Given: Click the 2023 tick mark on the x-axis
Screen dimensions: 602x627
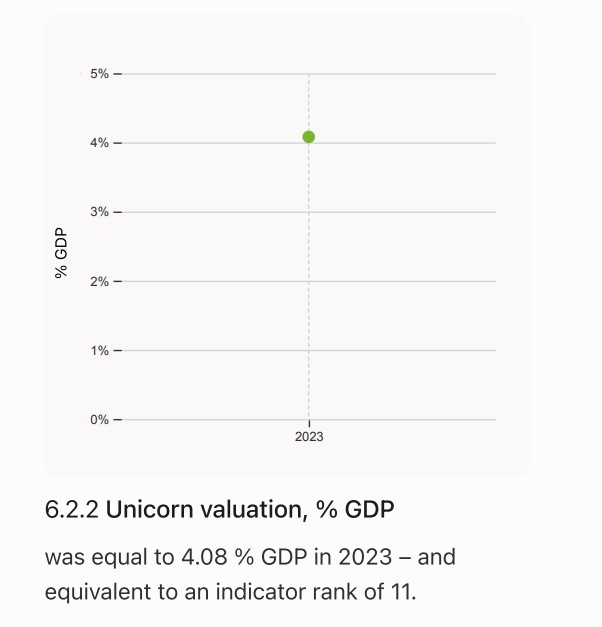Looking at the screenshot, I should (309, 424).
